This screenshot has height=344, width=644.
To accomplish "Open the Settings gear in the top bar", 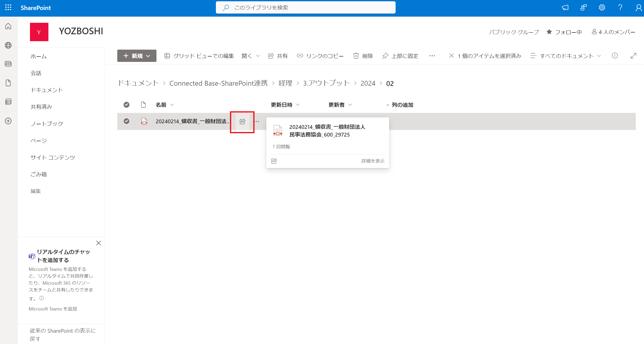I will (601, 7).
